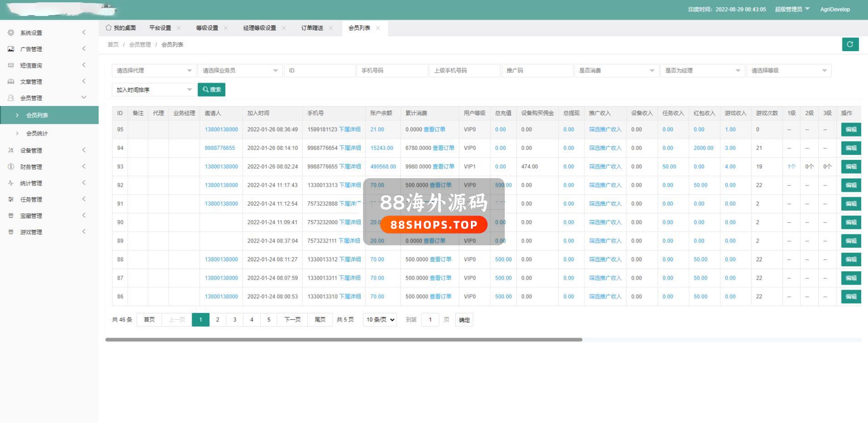Viewport: 868px width, 423px height.
Task: Click the 文章管理 book icon in sidebar
Action: click(x=11, y=81)
